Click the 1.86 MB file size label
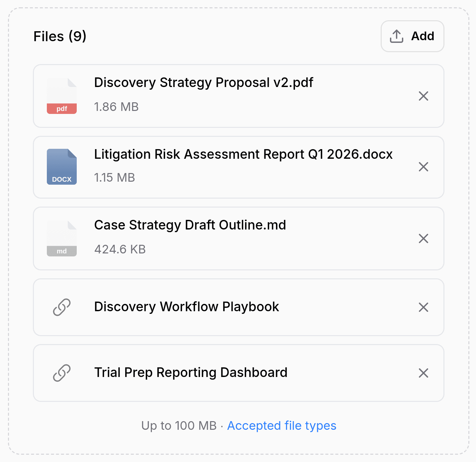 [116, 107]
